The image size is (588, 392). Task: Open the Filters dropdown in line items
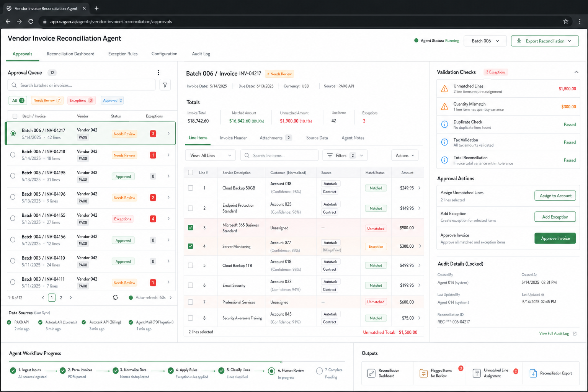(x=345, y=155)
